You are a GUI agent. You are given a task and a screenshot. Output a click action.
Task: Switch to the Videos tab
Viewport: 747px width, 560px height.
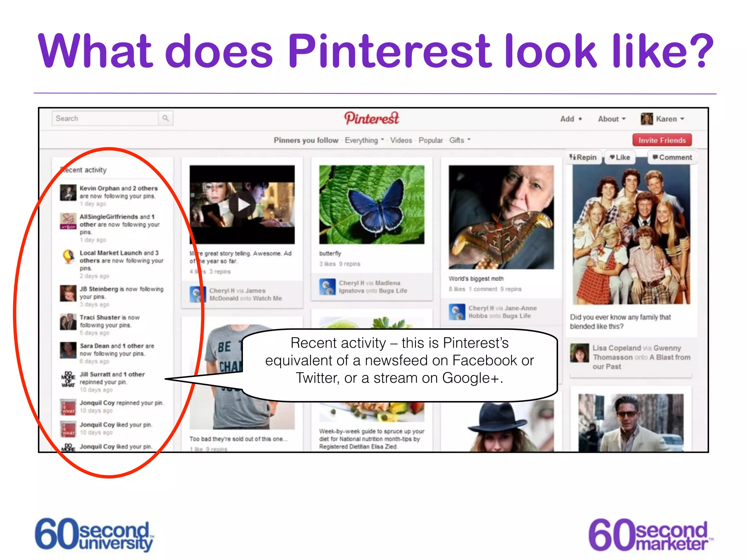(x=401, y=140)
